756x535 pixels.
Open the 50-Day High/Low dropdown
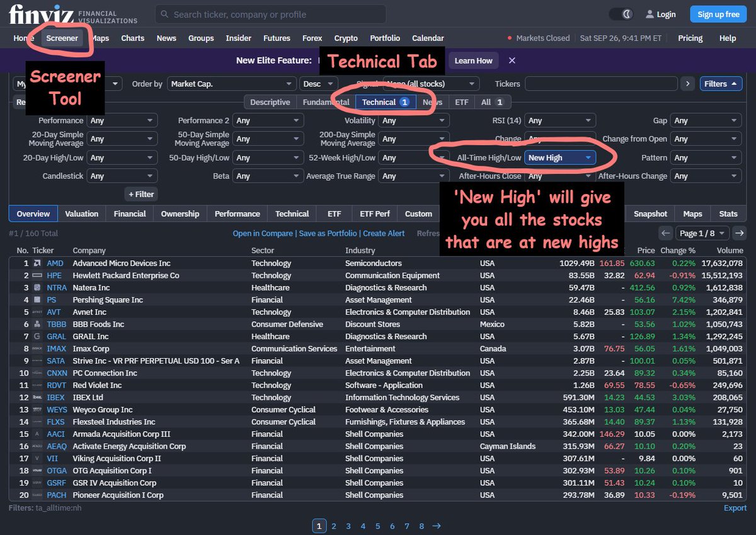pyautogui.click(x=268, y=158)
